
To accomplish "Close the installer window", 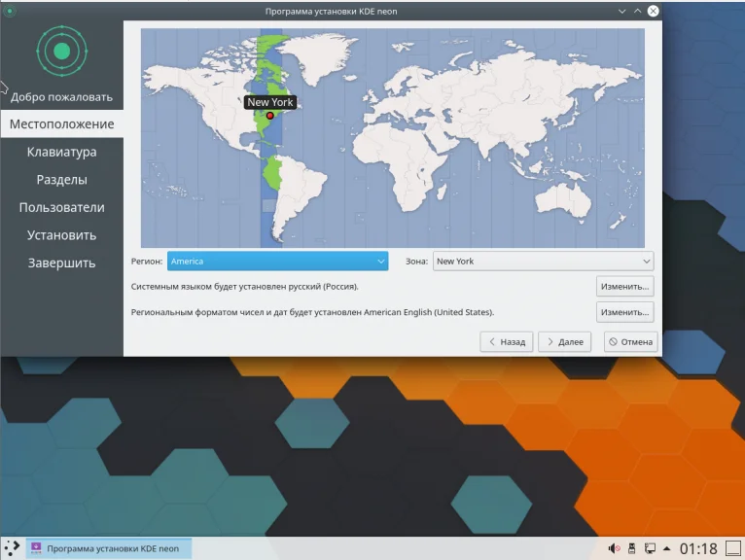I will [654, 11].
